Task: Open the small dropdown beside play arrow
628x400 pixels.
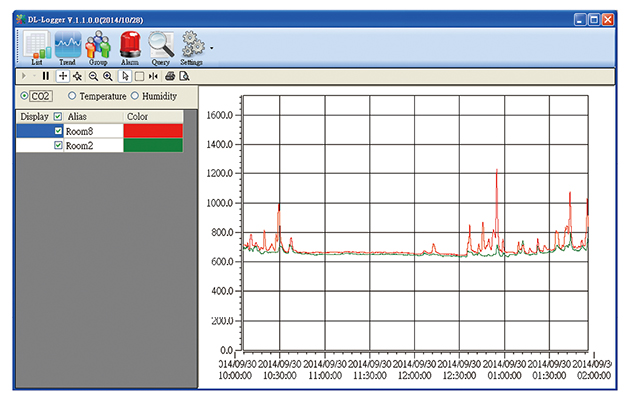Action: coord(34,76)
